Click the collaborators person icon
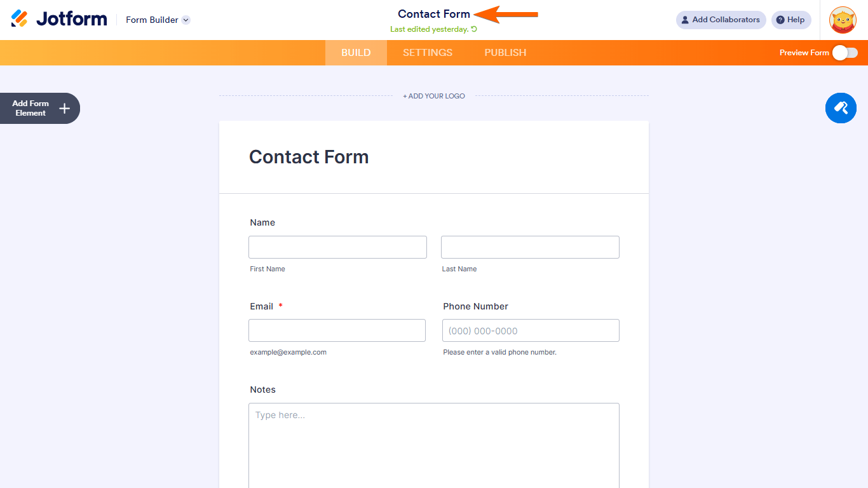Screen dimensions: 868x488 (686, 20)
